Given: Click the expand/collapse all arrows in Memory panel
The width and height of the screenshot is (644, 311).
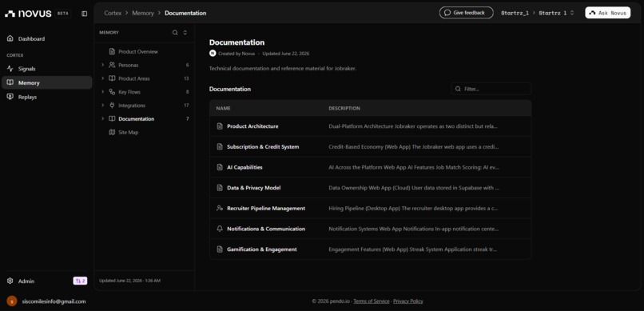Looking at the screenshot, I should point(185,33).
